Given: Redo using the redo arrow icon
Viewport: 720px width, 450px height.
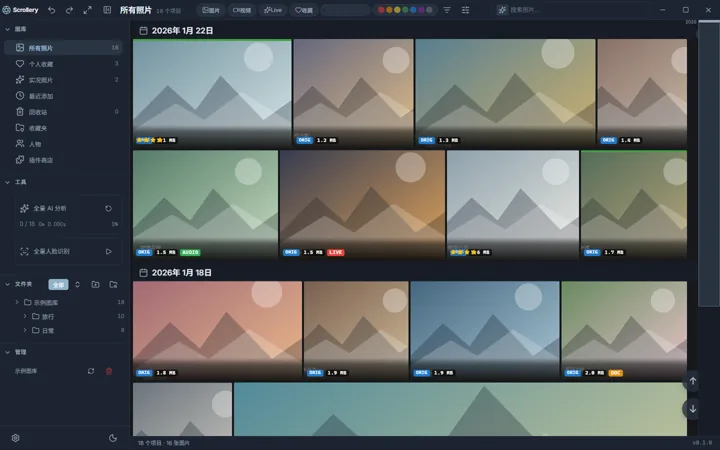Looking at the screenshot, I should (69, 10).
